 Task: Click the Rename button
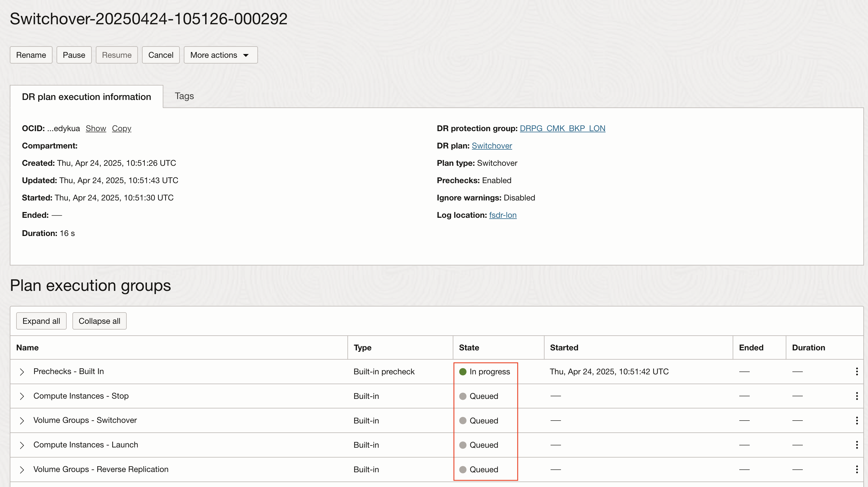pyautogui.click(x=31, y=55)
